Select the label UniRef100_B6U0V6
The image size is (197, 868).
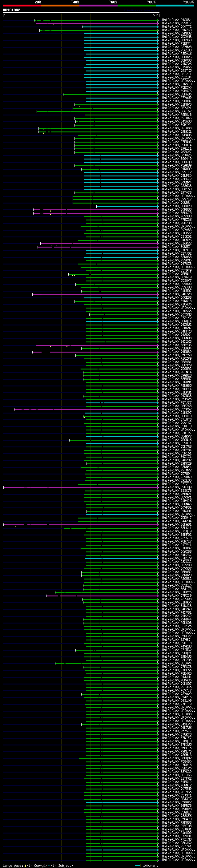click(176, 57)
